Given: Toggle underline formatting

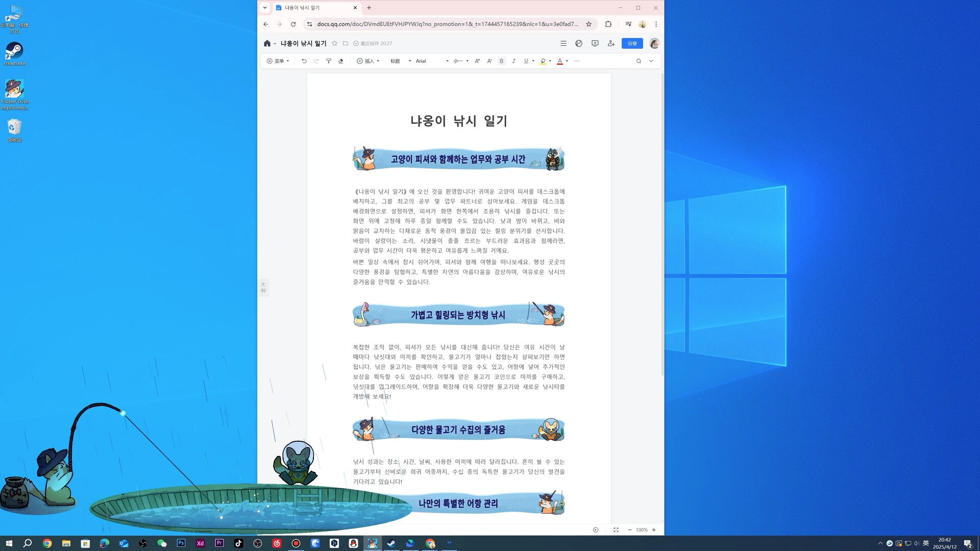Looking at the screenshot, I should 526,61.
